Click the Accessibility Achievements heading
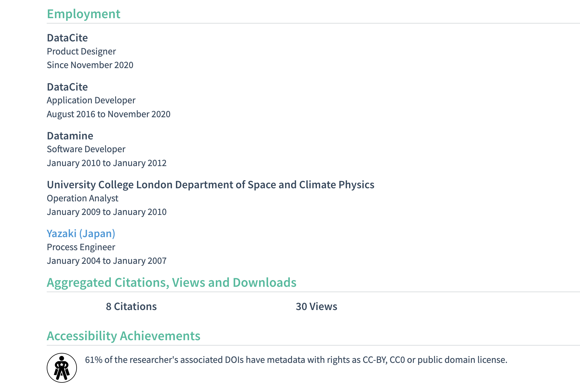Viewport: 580px width, 392px height. tap(123, 336)
